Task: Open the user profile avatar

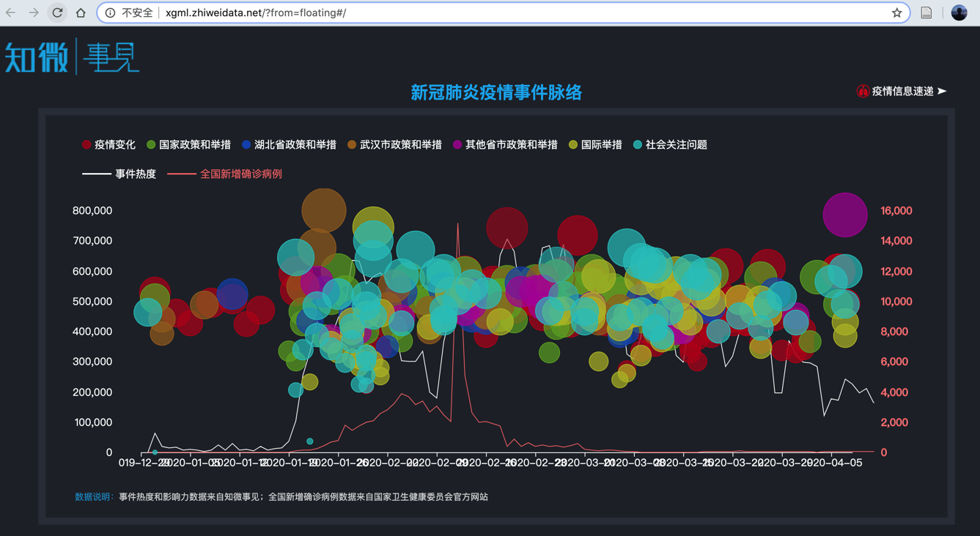Action: (x=959, y=12)
